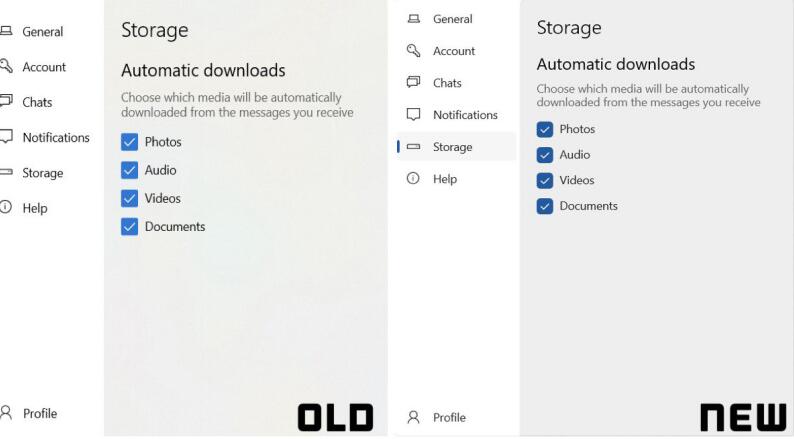Disable Videos auto-download in OLD panel
The image size is (794, 439).
[129, 198]
